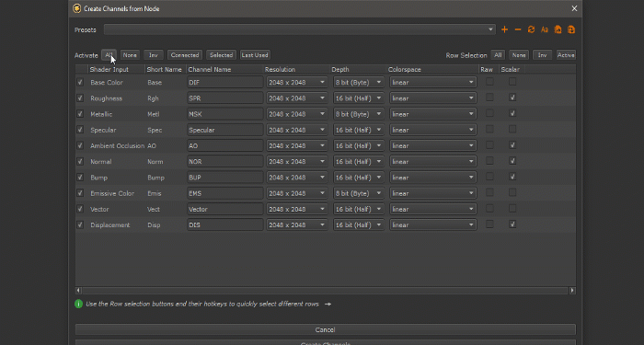
Task: Open the Depth dropdown for Ambient Occlusion
Action: pos(359,145)
